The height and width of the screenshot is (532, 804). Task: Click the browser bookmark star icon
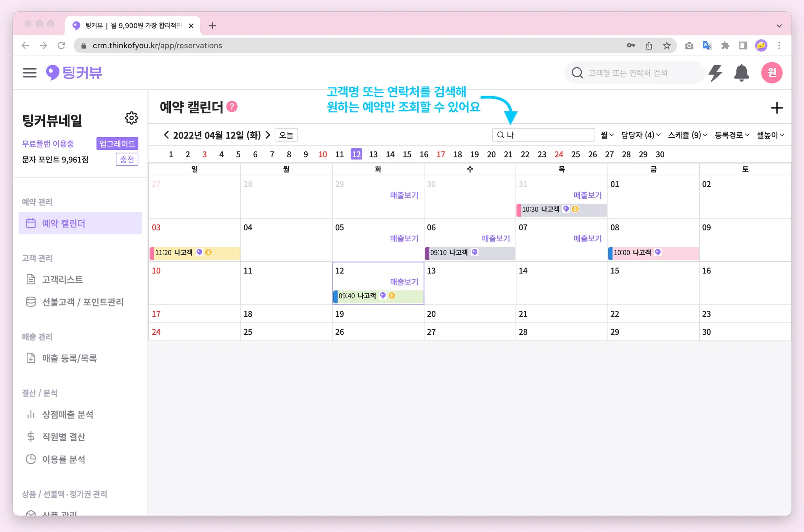click(667, 46)
